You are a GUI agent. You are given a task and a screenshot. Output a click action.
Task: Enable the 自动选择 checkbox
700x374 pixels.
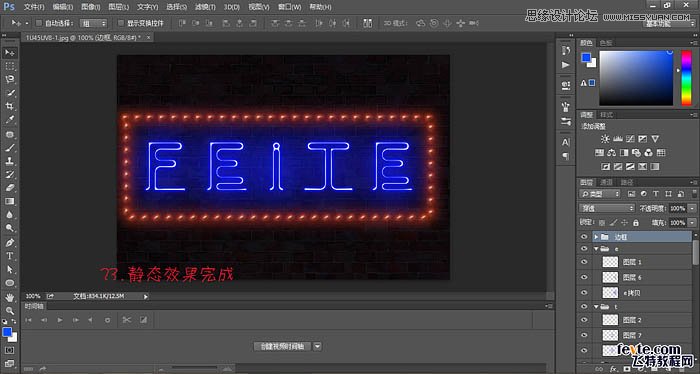(x=38, y=23)
